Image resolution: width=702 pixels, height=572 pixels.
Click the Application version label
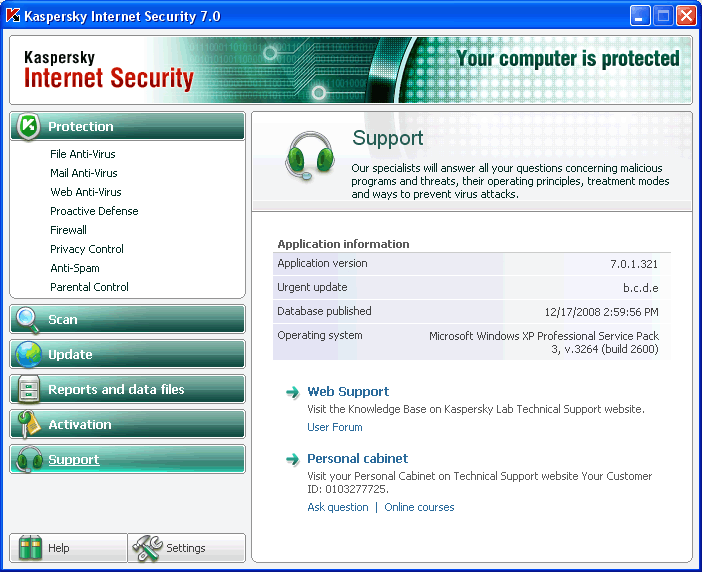(x=322, y=264)
